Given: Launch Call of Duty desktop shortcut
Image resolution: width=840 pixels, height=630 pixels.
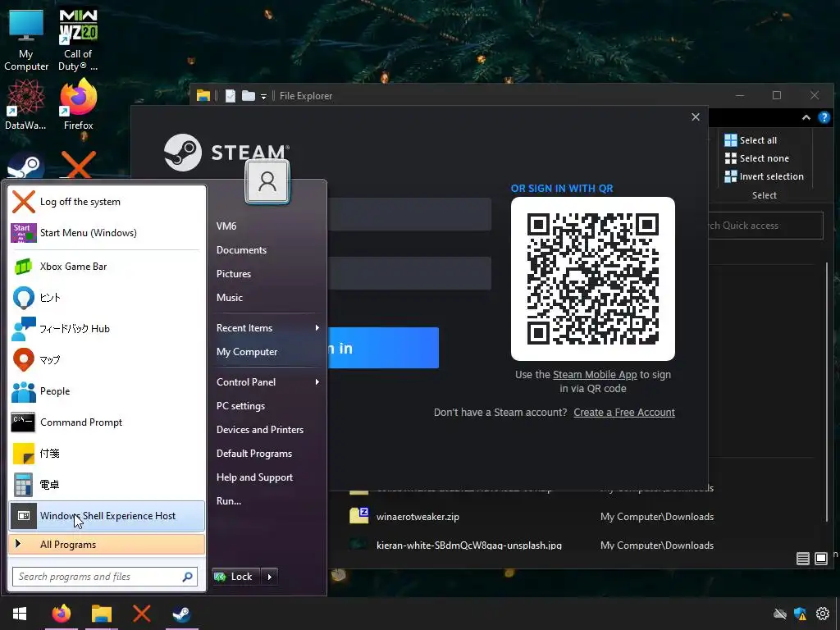Looking at the screenshot, I should click(x=78, y=40).
